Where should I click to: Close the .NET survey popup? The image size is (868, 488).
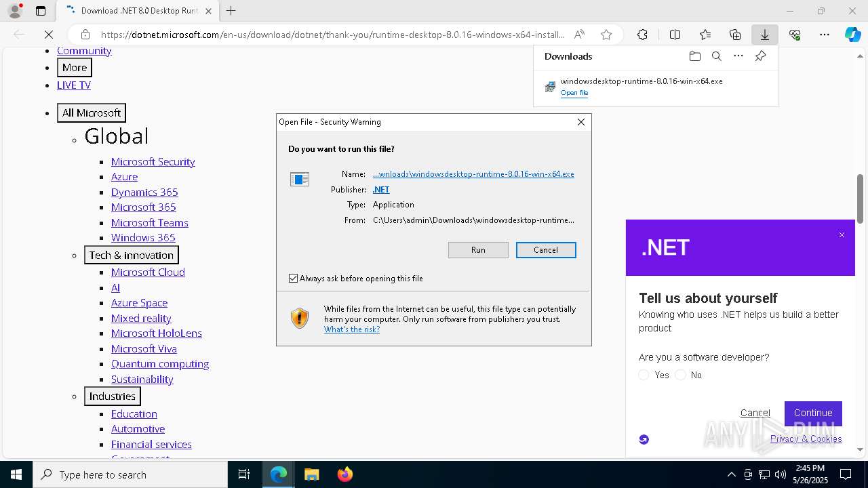coord(842,235)
